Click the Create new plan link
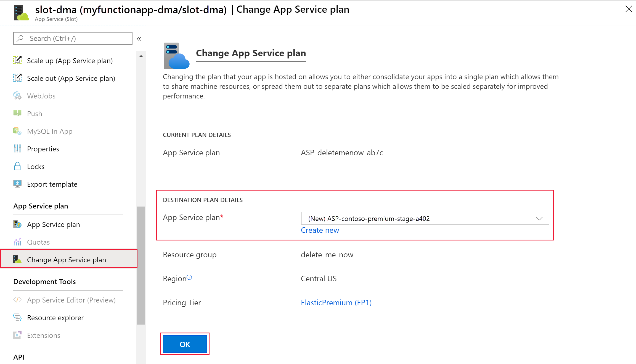 320,230
